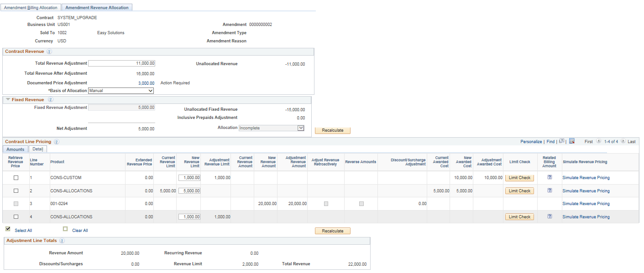
Task: Open the Contract Revenue section help icon
Action: coord(50,52)
